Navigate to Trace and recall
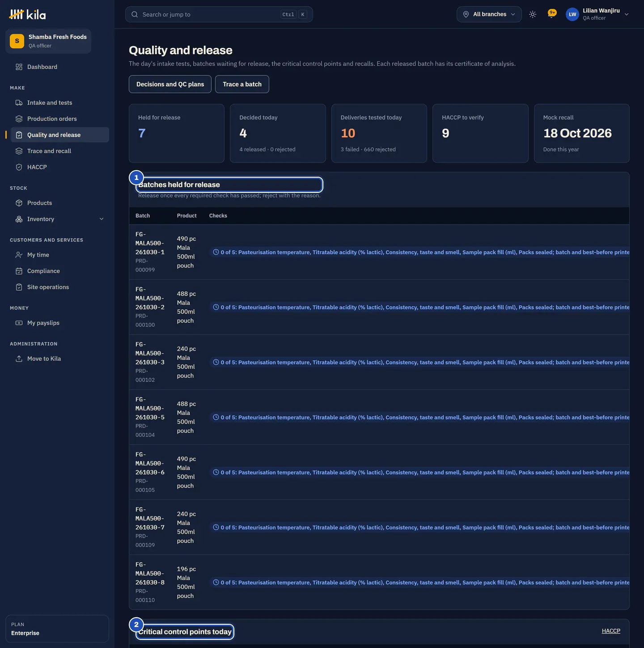Image resolution: width=644 pixels, height=648 pixels. pyautogui.click(x=60, y=151)
